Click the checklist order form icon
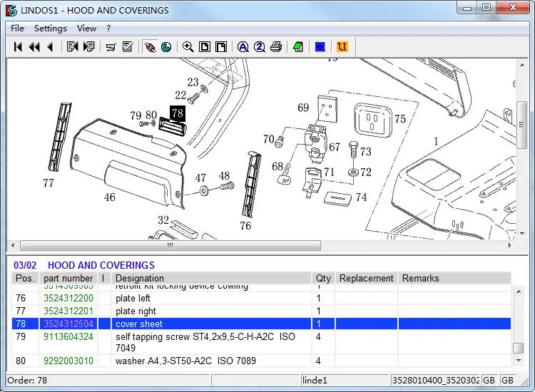The height and width of the screenshot is (392, 535). tap(128, 47)
